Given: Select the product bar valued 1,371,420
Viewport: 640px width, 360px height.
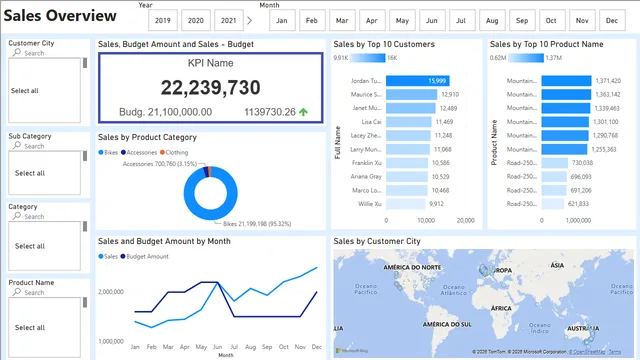Looking at the screenshot, I should click(567, 81).
